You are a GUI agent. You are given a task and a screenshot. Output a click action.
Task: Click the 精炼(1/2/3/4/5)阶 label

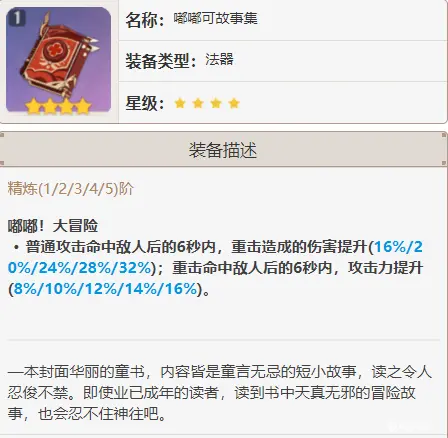71,189
